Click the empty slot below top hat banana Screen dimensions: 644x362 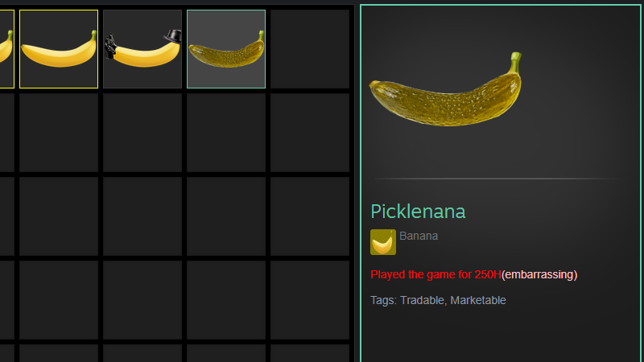(x=142, y=133)
